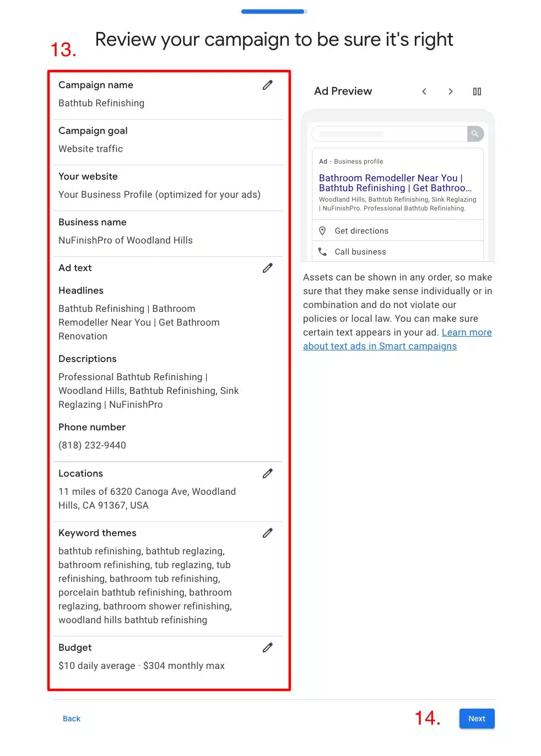Show previous ad preview arrow
Image resolution: width=541 pixels, height=756 pixels.
(424, 91)
